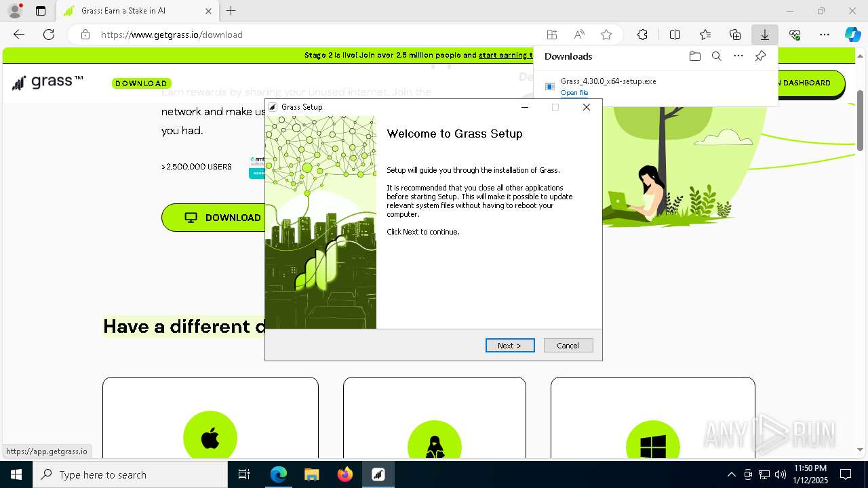Refresh the getgrass.io page
The image size is (868, 488).
(49, 35)
